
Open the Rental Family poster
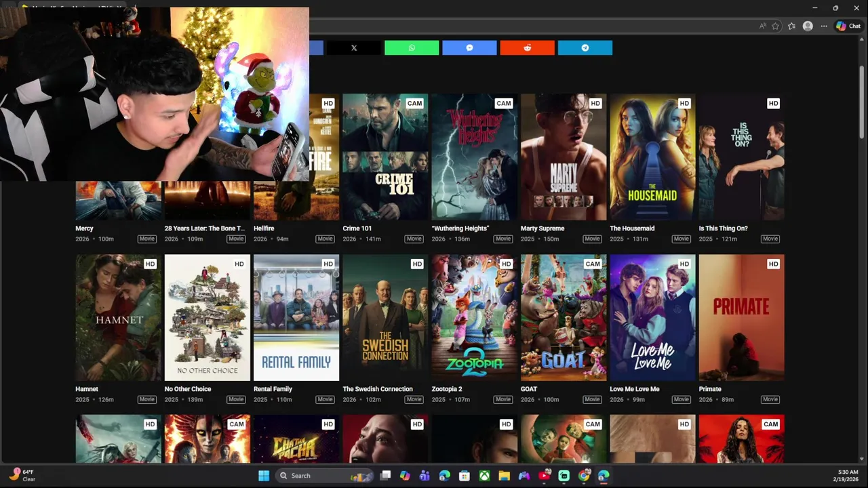pos(296,318)
